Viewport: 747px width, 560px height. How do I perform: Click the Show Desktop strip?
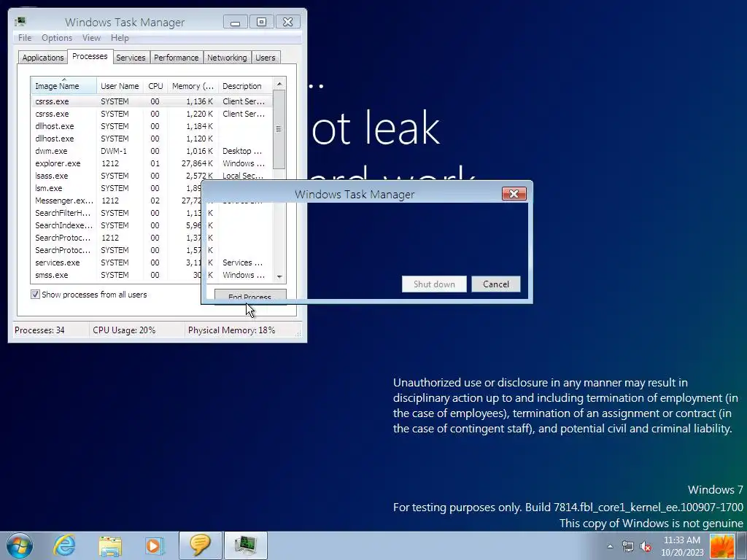tap(742, 545)
